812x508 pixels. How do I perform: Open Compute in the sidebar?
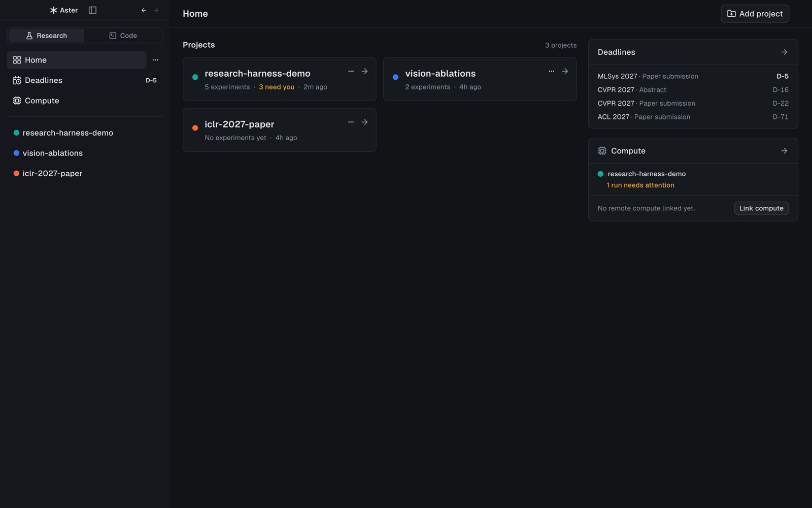(84, 101)
